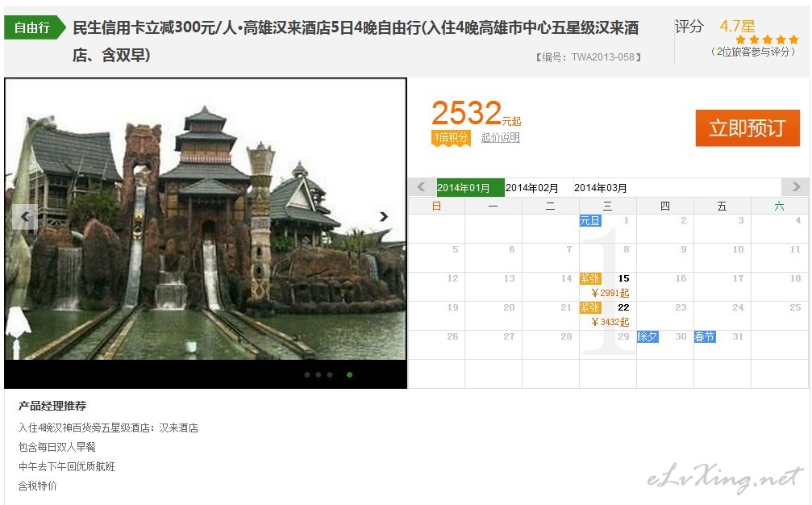Screen dimensions: 812x505
Task: Click calendar date 30
Action: (681, 336)
